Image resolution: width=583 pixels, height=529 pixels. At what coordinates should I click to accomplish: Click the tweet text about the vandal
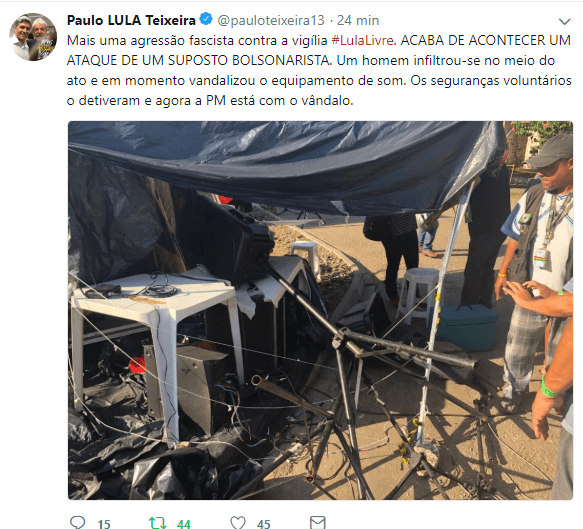click(x=319, y=70)
